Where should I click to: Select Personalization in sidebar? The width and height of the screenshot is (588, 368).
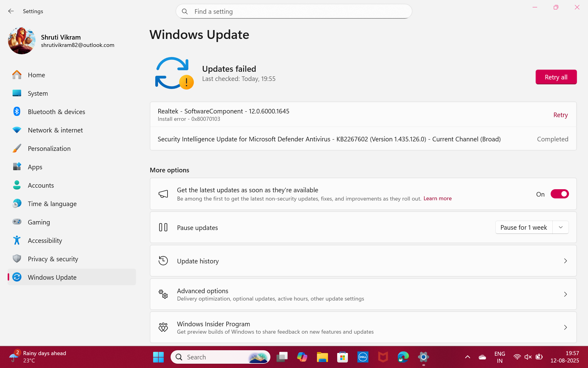[72, 148]
